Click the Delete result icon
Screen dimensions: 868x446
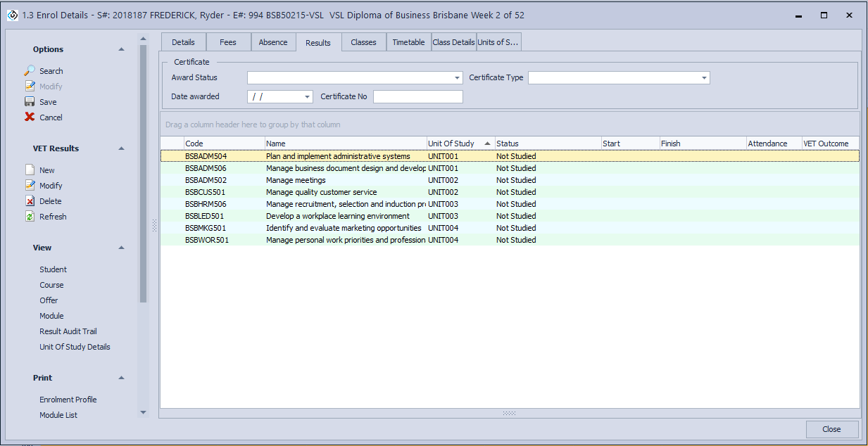click(x=30, y=201)
